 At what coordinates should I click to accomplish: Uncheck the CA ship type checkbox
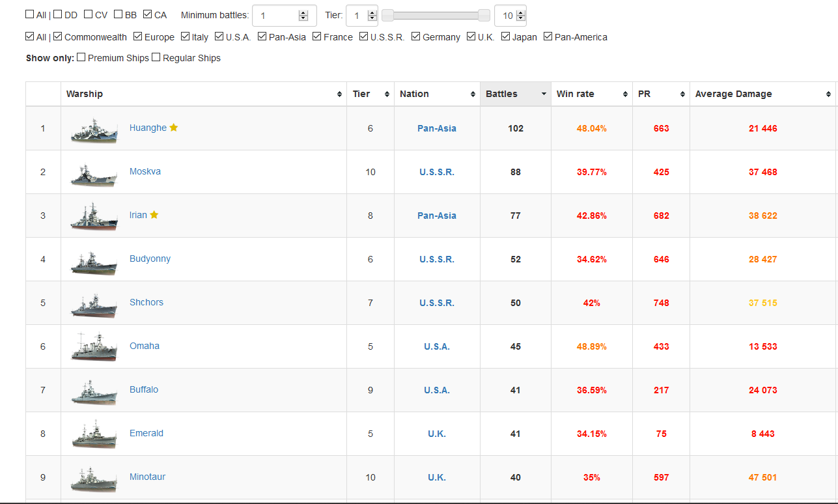[x=147, y=14]
